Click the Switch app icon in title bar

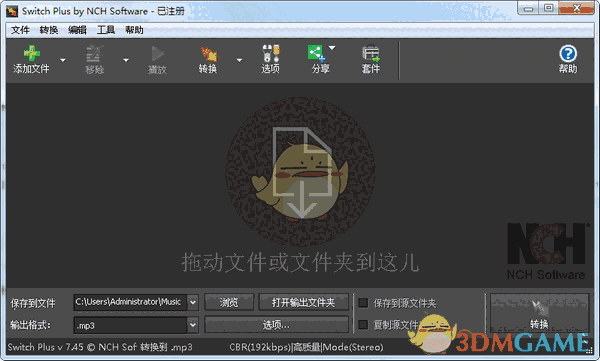point(12,11)
